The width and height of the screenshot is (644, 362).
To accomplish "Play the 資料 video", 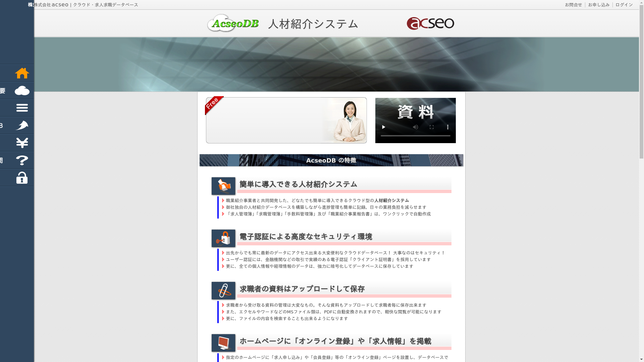I will click(x=383, y=127).
